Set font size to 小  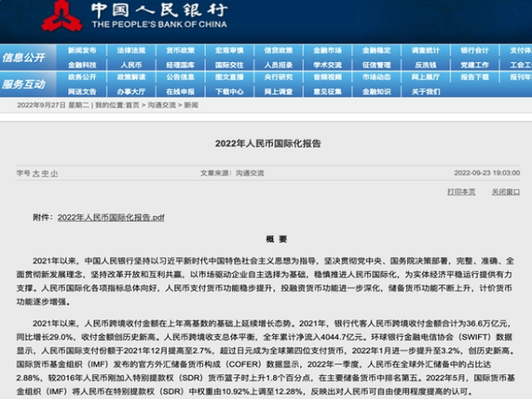coord(54,174)
